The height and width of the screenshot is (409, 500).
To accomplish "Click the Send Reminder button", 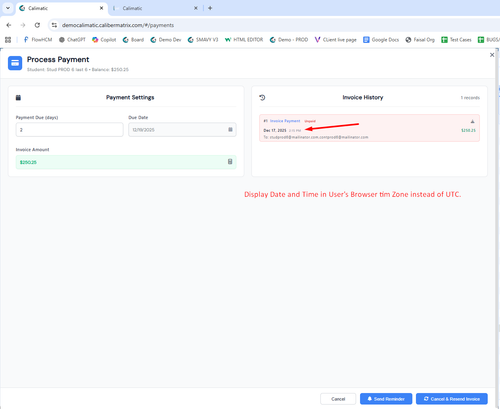I will tap(386, 399).
